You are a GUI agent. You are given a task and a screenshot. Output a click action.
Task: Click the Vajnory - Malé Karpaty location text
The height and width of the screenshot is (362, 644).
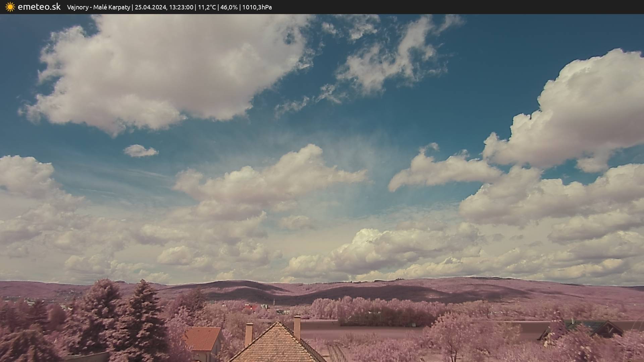(98, 7)
